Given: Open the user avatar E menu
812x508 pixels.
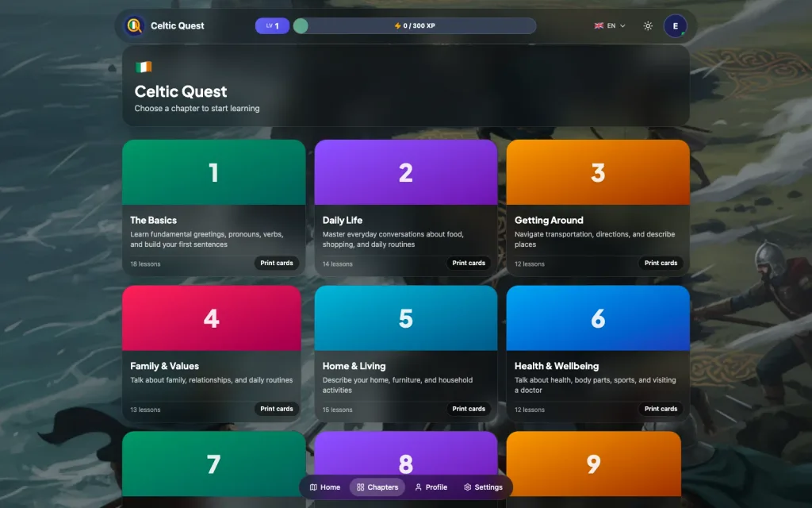Looking at the screenshot, I should pos(676,26).
